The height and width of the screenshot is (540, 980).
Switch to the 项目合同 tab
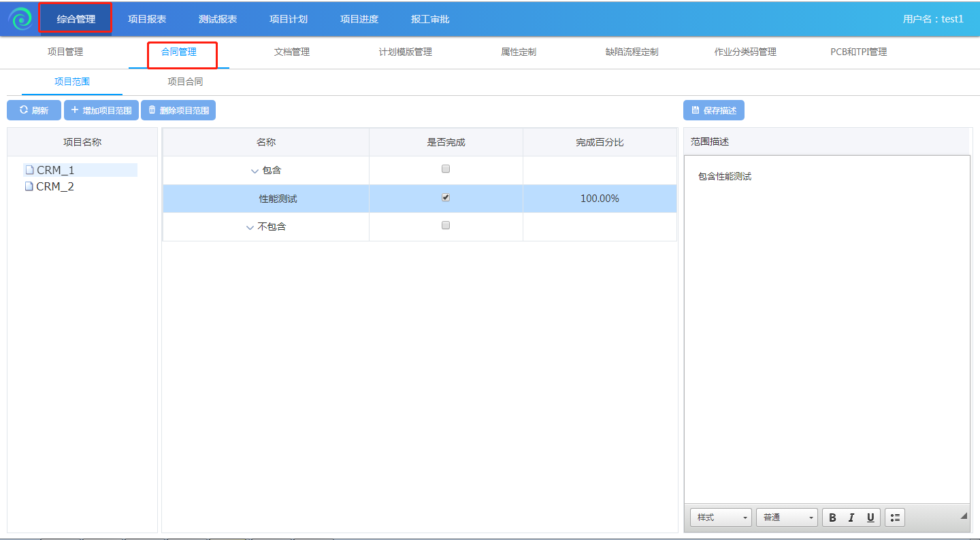(185, 82)
